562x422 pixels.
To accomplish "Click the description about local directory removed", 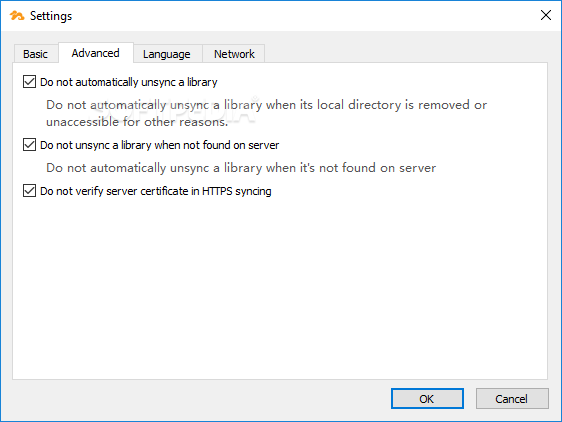I will (266, 113).
